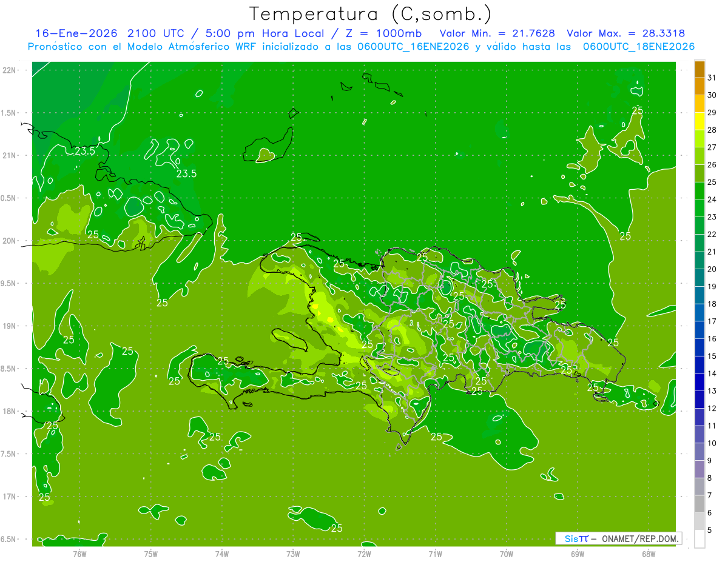Click the '18' color bar label
The image size is (728, 562).
coord(712,304)
